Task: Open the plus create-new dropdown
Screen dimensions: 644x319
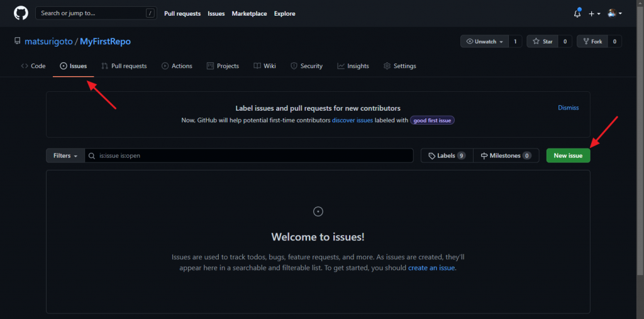Action: (594, 14)
